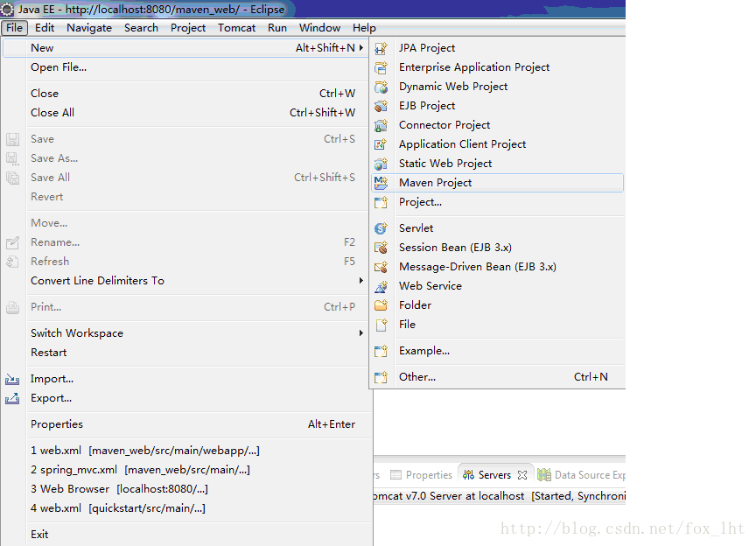Click the Export icon in File menu
The image size is (756, 546).
(12, 398)
